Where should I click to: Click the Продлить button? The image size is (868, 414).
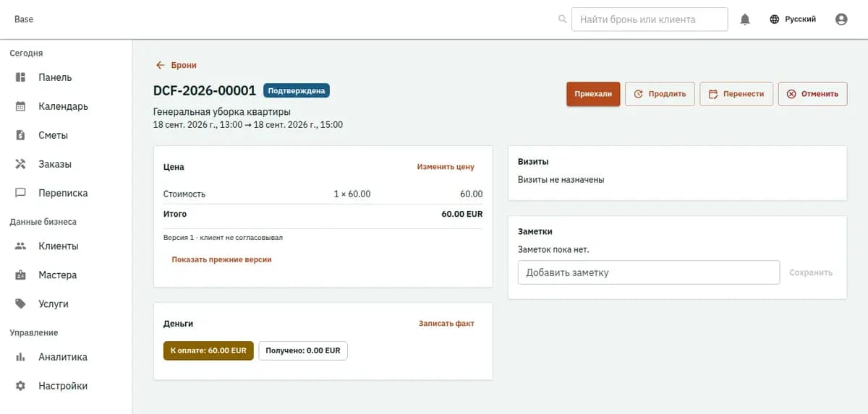(660, 94)
